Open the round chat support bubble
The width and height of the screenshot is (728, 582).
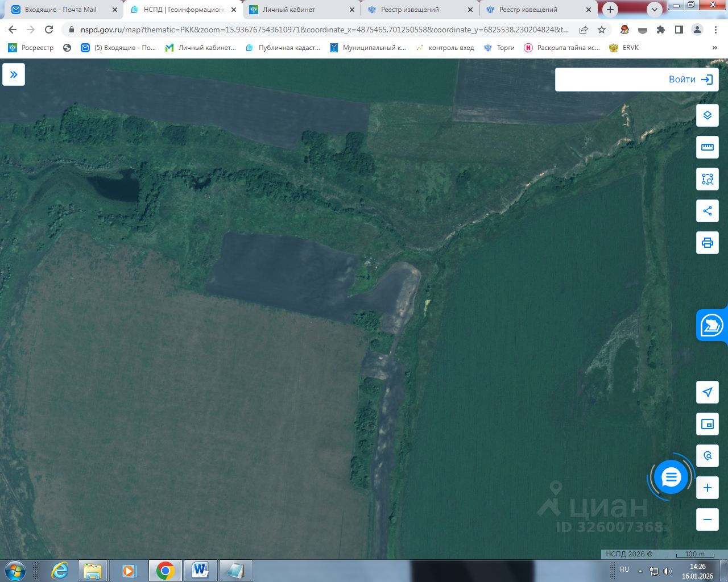[x=671, y=477]
